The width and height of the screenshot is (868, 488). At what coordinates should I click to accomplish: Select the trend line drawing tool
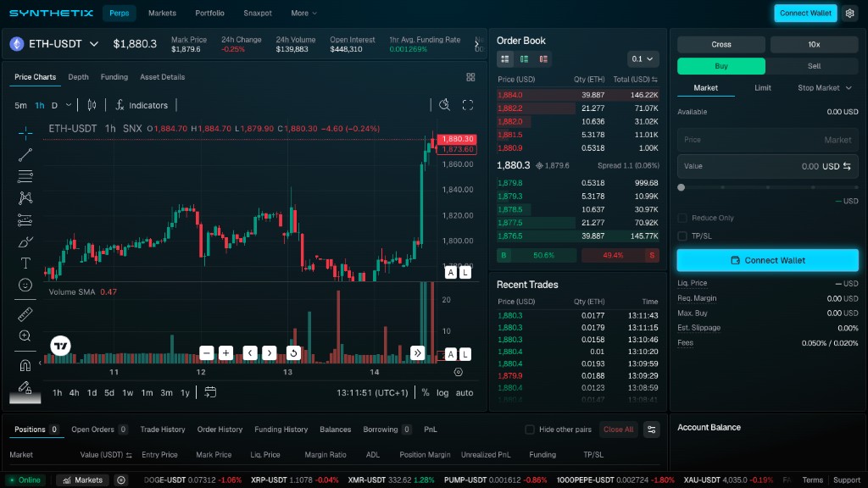tap(25, 155)
